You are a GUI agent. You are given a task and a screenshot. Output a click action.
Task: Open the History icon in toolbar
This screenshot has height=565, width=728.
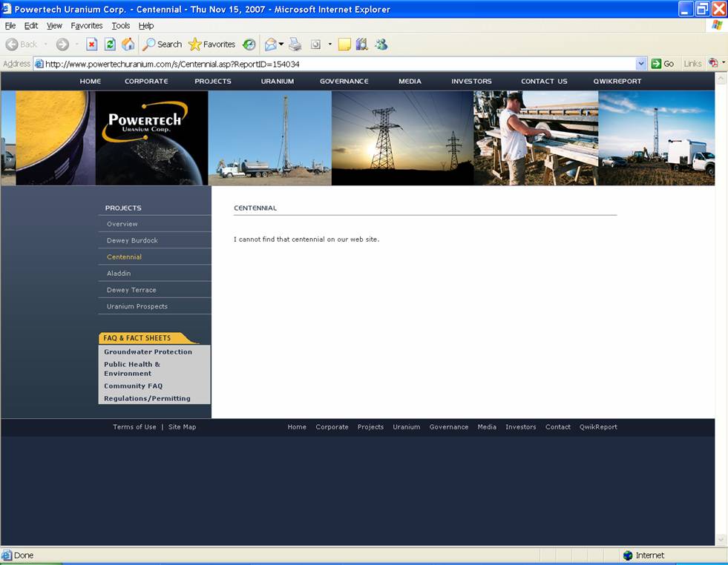tap(249, 44)
